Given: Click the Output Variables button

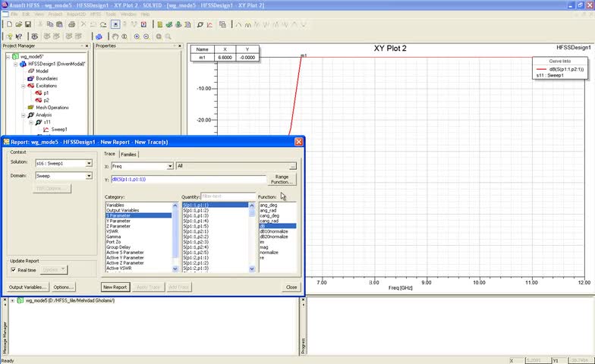Looking at the screenshot, I should coord(28,287).
